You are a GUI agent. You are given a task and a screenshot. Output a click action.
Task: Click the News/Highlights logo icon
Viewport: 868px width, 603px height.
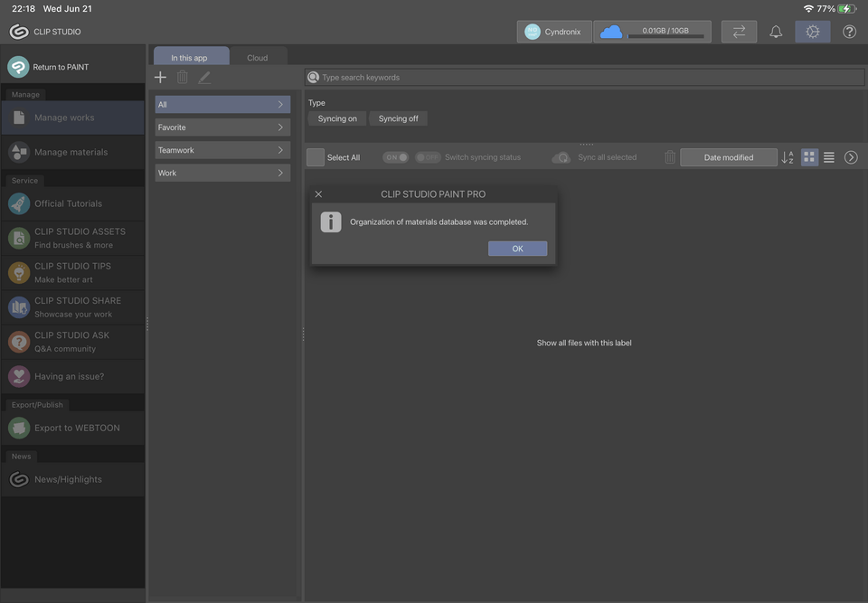pyautogui.click(x=19, y=479)
